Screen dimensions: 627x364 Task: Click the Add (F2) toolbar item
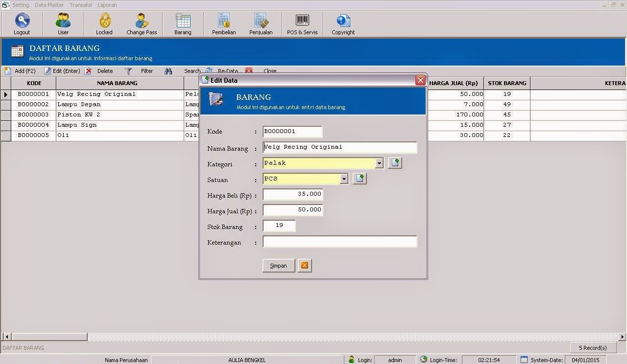(20, 71)
